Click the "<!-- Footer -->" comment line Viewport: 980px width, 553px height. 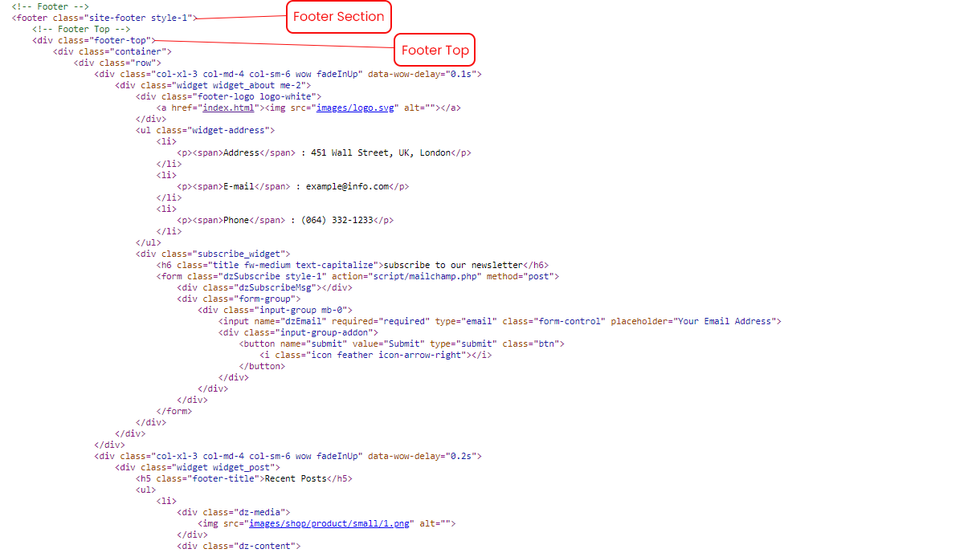click(50, 6)
